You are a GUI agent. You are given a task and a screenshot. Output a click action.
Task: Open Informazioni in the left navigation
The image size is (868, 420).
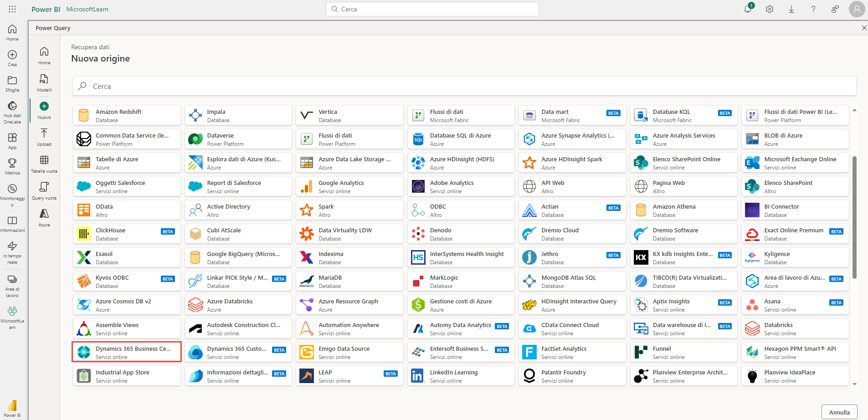coord(12,224)
